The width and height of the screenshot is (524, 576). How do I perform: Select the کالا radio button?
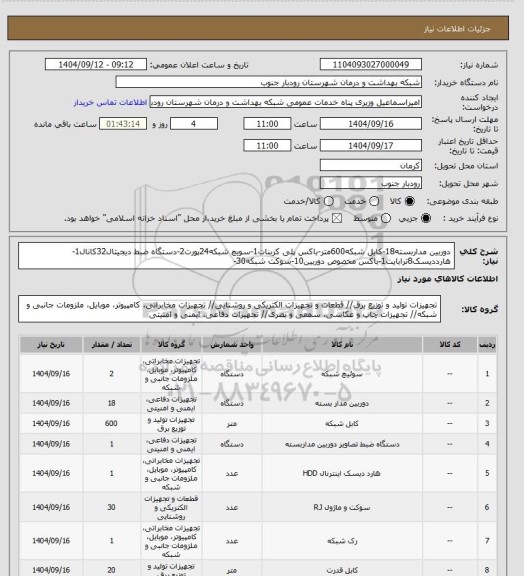[x=409, y=201]
